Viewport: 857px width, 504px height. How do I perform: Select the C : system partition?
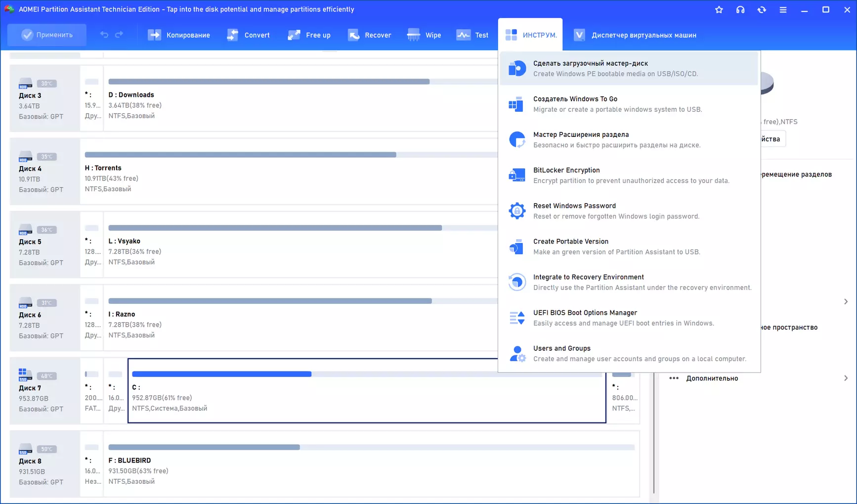(367, 390)
